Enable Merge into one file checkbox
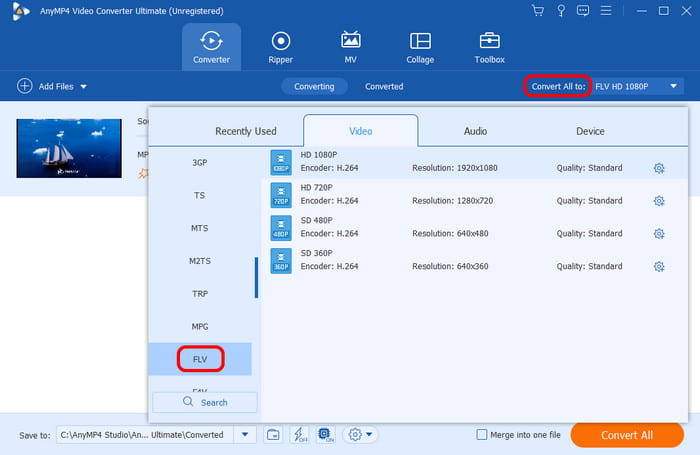This screenshot has width=700, height=455. 482,434
